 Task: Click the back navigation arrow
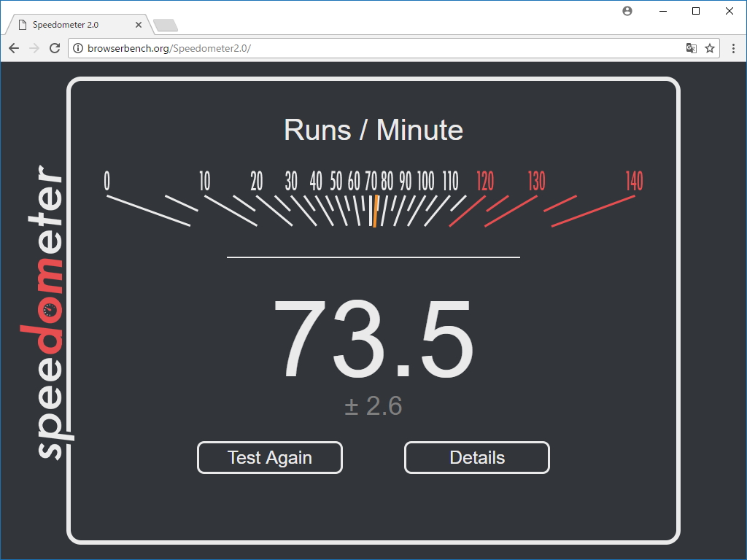(x=13, y=47)
